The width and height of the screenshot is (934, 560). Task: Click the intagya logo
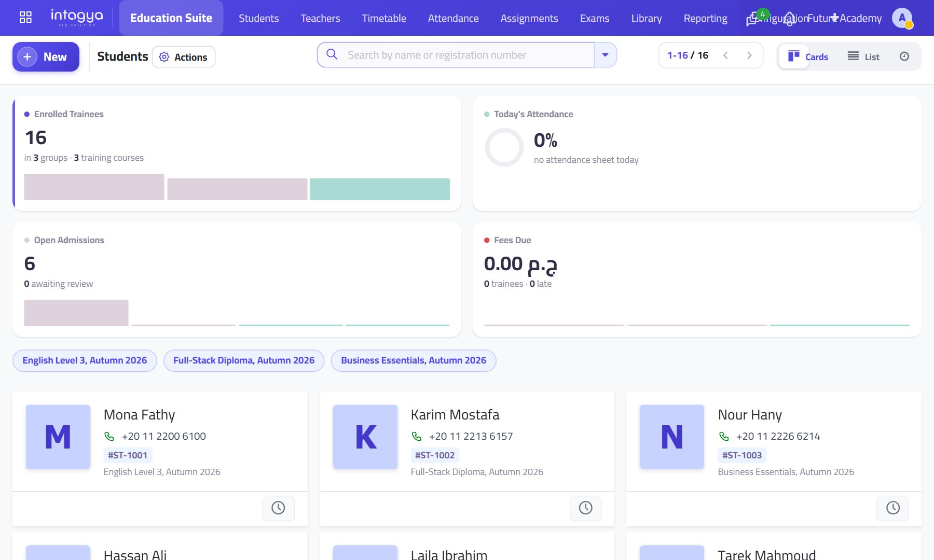77,18
